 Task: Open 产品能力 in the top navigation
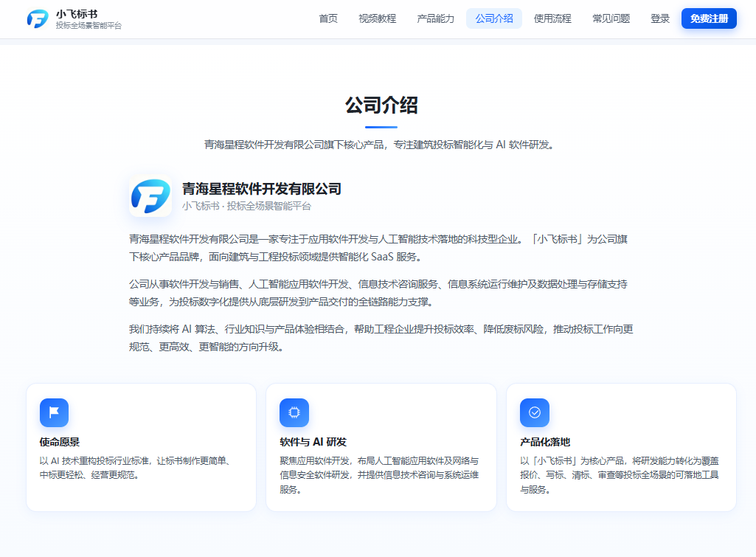coord(435,18)
